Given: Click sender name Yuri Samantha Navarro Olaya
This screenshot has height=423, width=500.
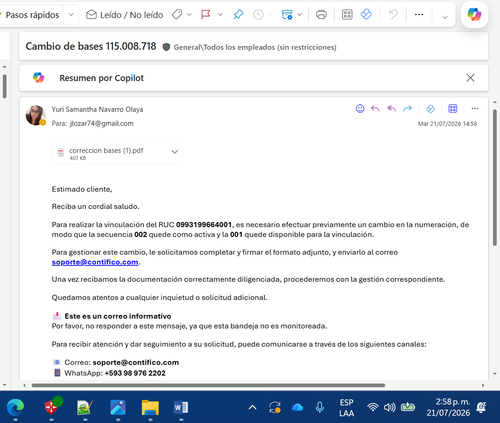Looking at the screenshot, I should 97,109.
